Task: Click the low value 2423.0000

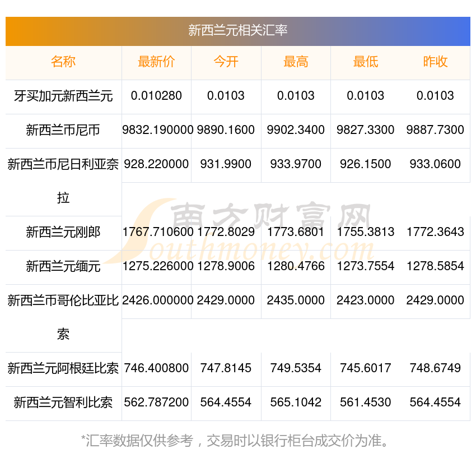Action: click(366, 300)
